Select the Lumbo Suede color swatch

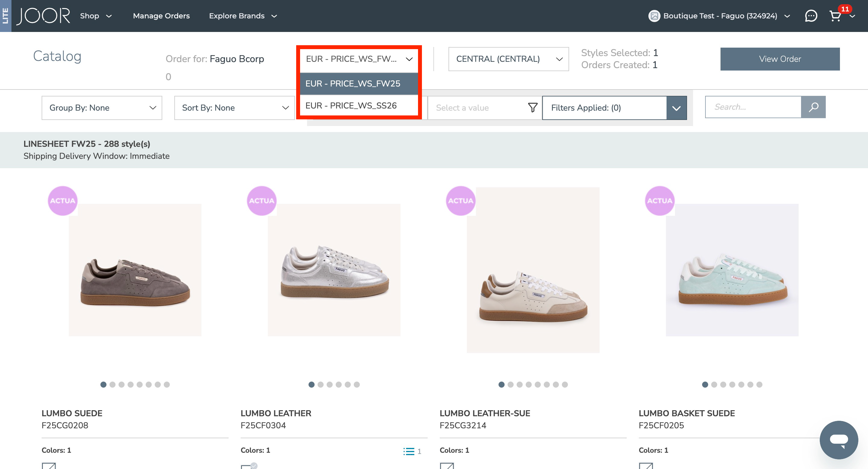click(49, 466)
